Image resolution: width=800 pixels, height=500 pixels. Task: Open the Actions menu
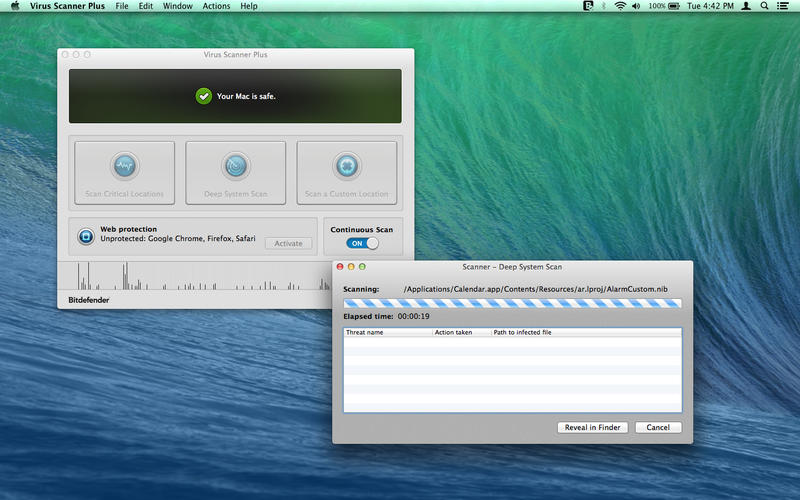(216, 6)
